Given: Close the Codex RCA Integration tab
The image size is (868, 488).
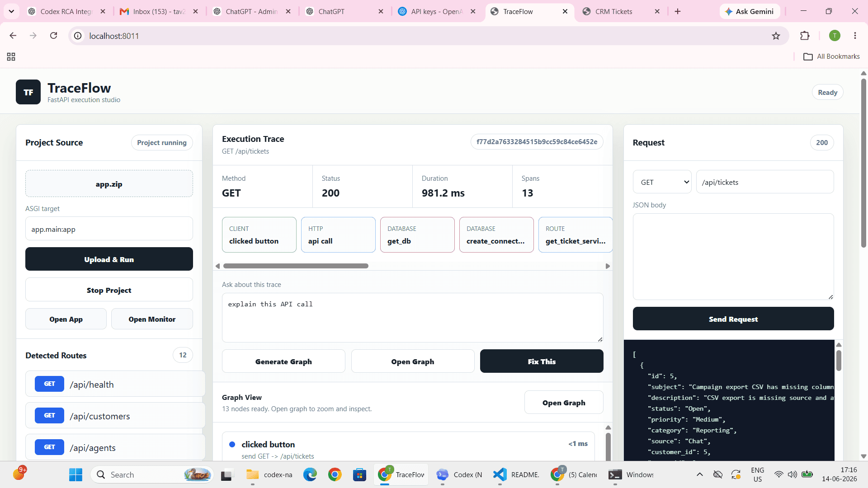Looking at the screenshot, I should 103,11.
